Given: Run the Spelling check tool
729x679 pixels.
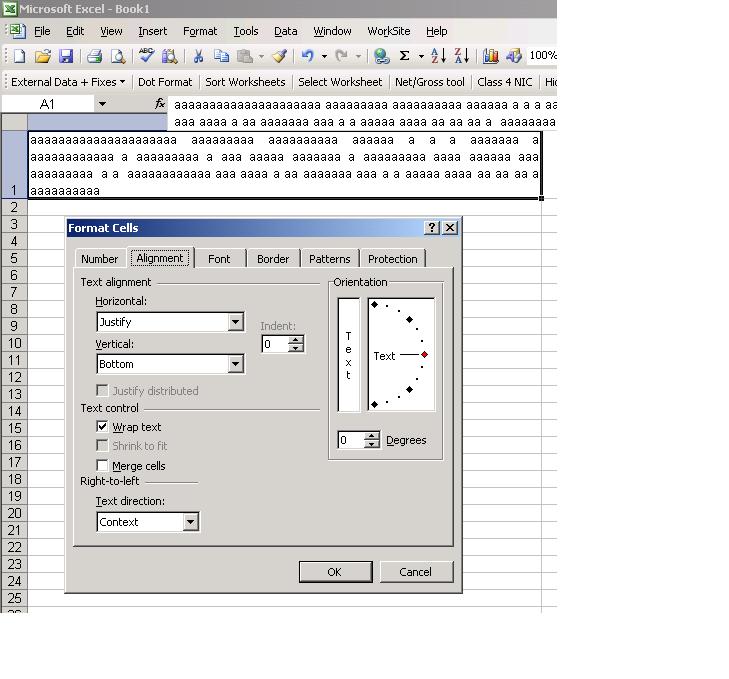Looking at the screenshot, I should pos(147,57).
